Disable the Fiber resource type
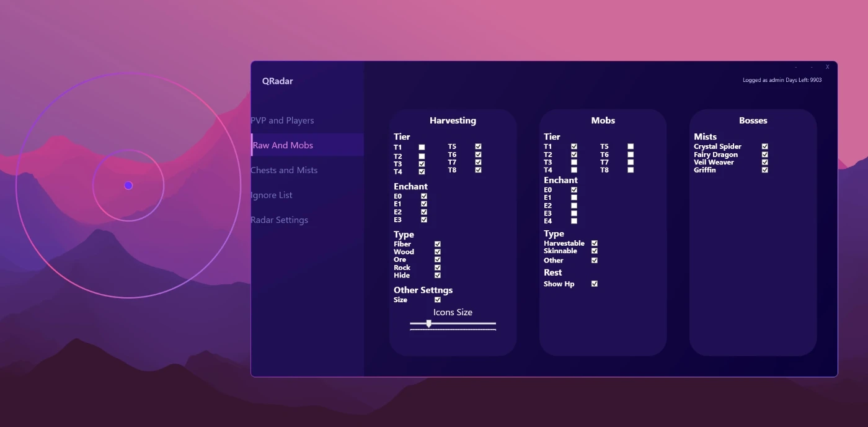Screen dimensions: 868x427 pyautogui.click(x=438, y=244)
